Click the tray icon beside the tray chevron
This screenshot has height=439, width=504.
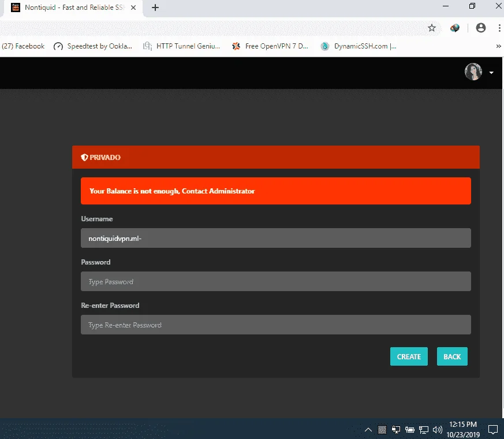click(x=382, y=430)
